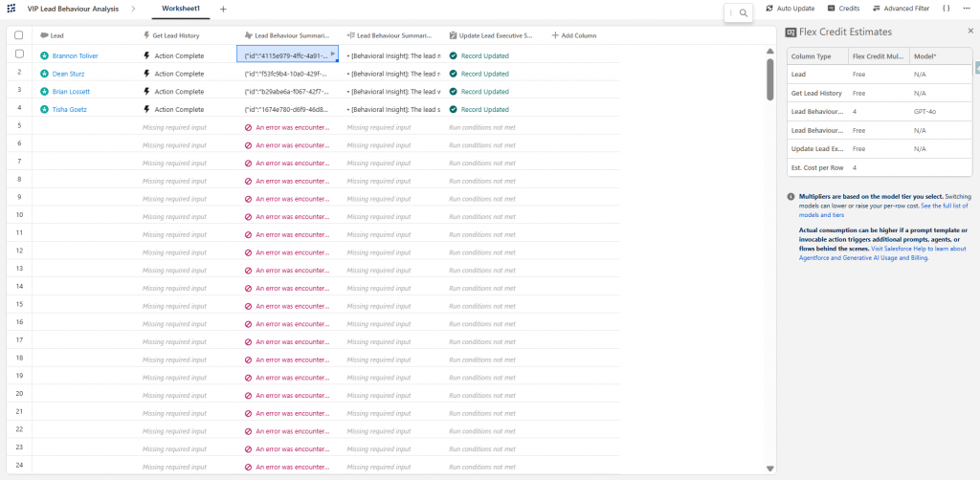This screenshot has height=480, width=980.
Task: Click Add Column to insert a column
Action: click(x=574, y=35)
